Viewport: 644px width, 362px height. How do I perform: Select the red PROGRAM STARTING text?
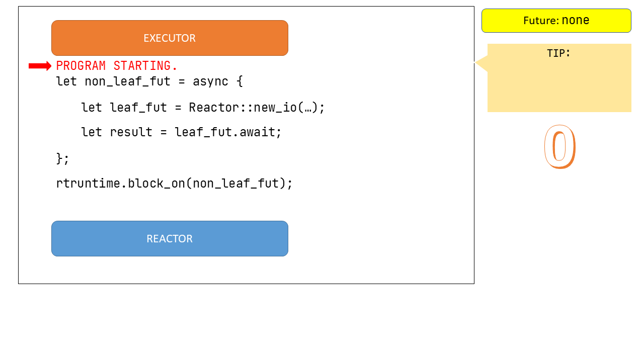(x=117, y=66)
